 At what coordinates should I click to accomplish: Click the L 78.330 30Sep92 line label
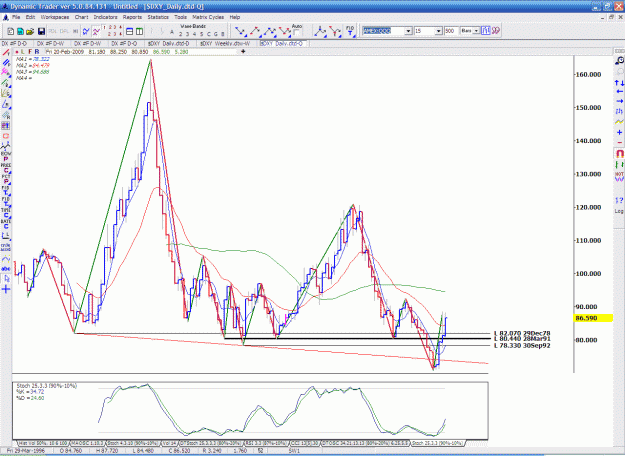[522, 345]
